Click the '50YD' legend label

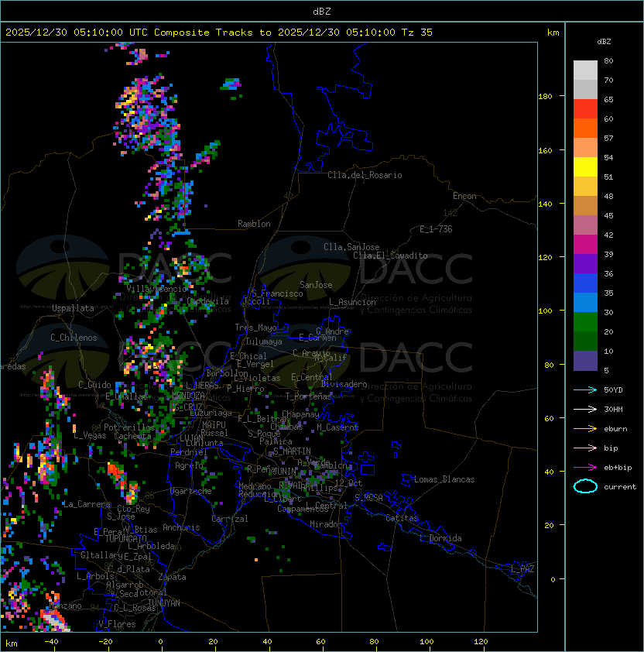pyautogui.click(x=613, y=390)
